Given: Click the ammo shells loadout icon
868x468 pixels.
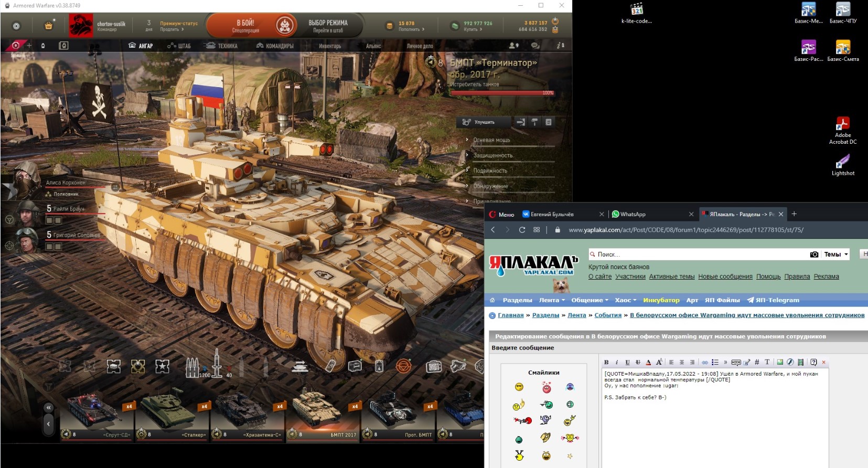Looking at the screenshot, I should pos(192,367).
